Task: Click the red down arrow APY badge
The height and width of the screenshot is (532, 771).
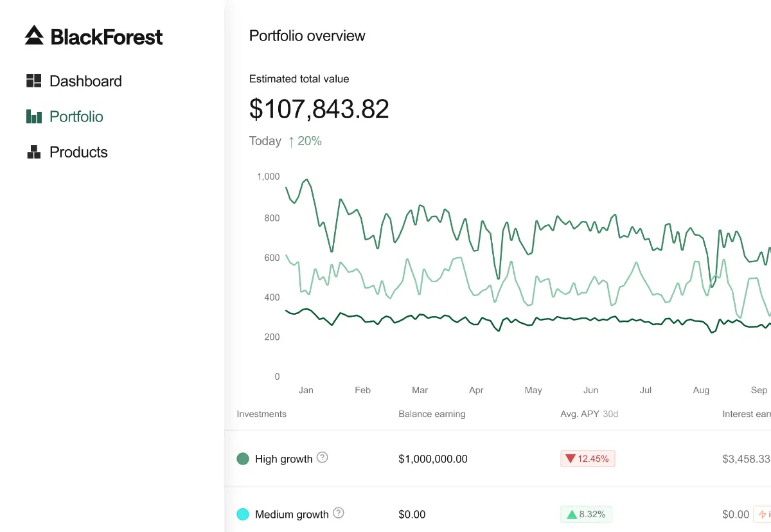Action: [x=587, y=459]
